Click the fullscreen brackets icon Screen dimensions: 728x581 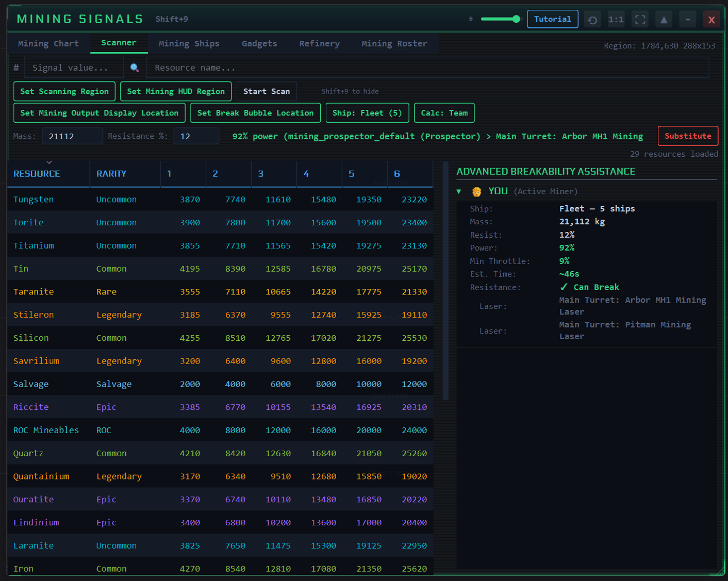pos(640,20)
